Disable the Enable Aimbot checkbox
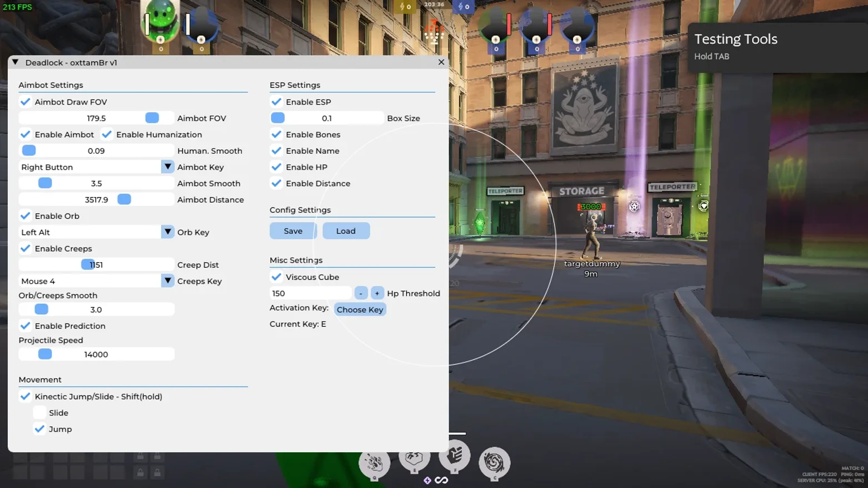 pyautogui.click(x=25, y=135)
